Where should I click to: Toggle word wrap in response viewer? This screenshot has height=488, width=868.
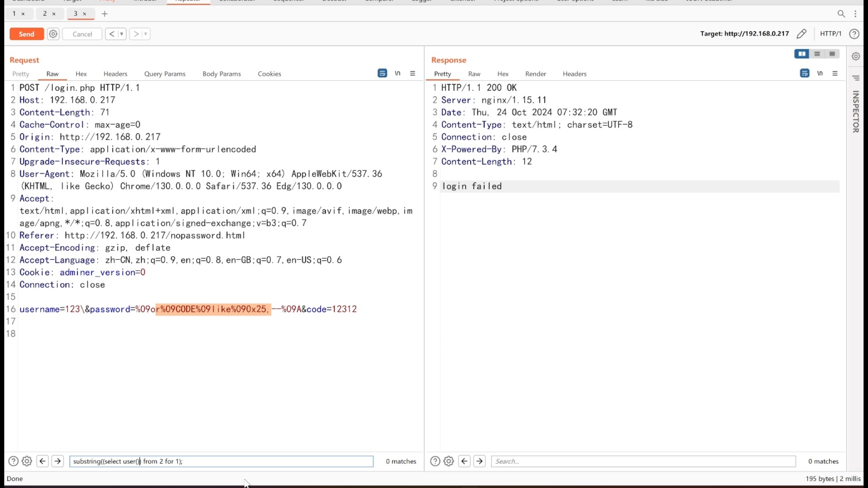pos(805,73)
